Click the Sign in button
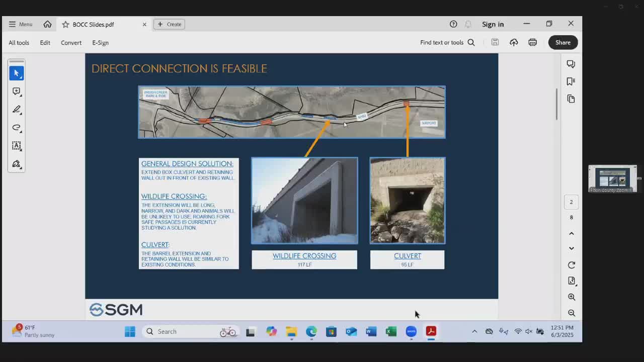644x362 pixels. coord(492,24)
